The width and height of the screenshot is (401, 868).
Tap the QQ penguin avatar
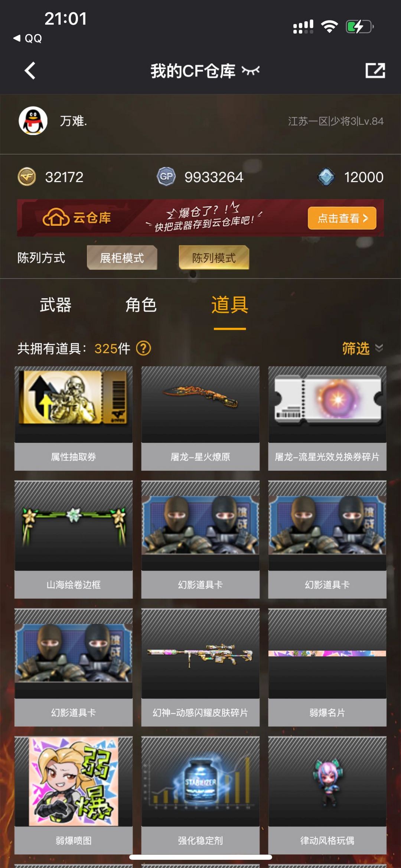[33, 121]
